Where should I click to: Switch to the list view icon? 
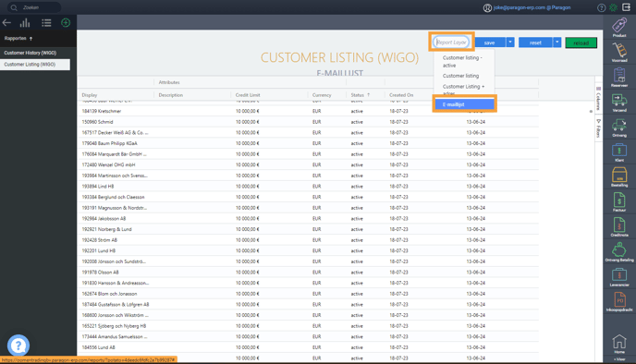point(46,23)
